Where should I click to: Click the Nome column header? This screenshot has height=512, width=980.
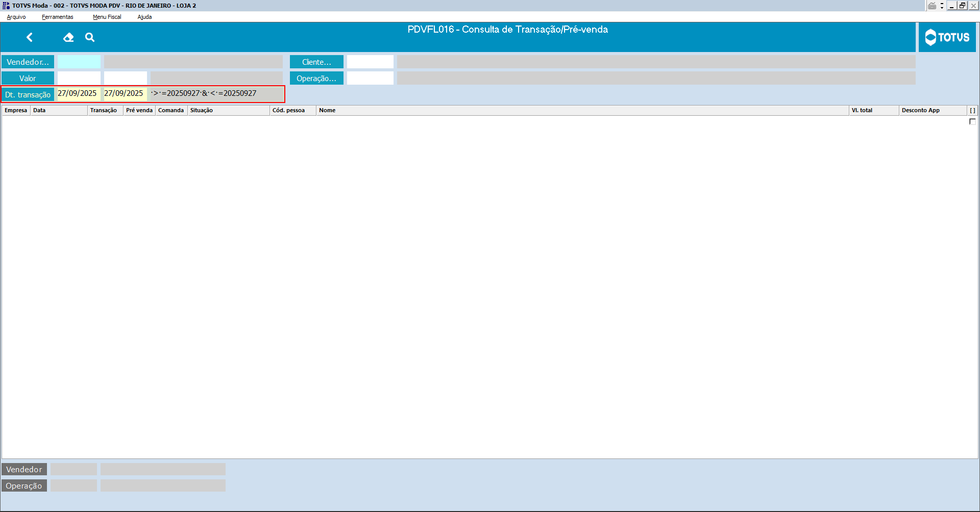click(582, 110)
